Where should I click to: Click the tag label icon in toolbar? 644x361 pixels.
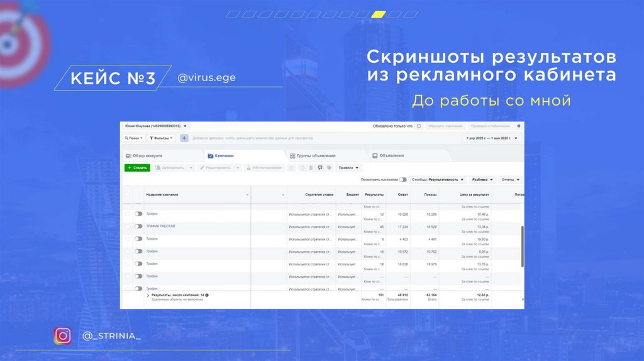(x=329, y=167)
